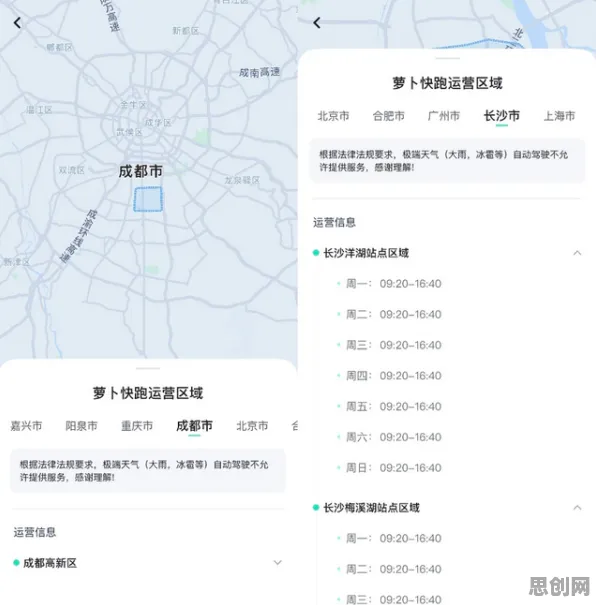Viewport: 596px width, 605px height.
Task: Tap the 郫都区 label on map
Action: tap(59, 47)
